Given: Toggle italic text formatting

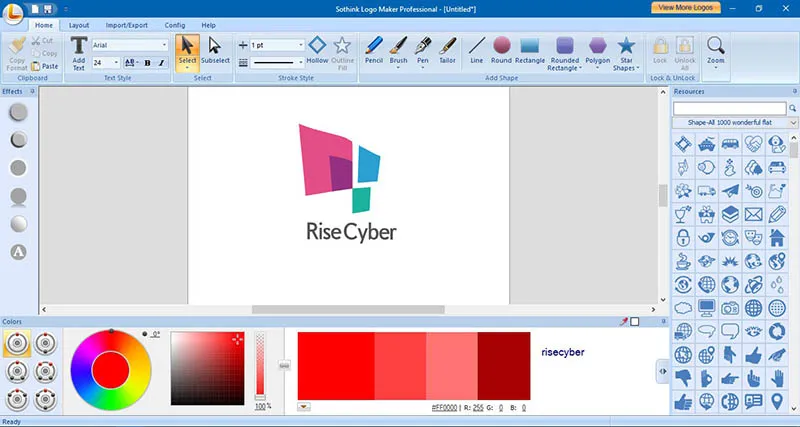Looking at the screenshot, I should click(160, 63).
